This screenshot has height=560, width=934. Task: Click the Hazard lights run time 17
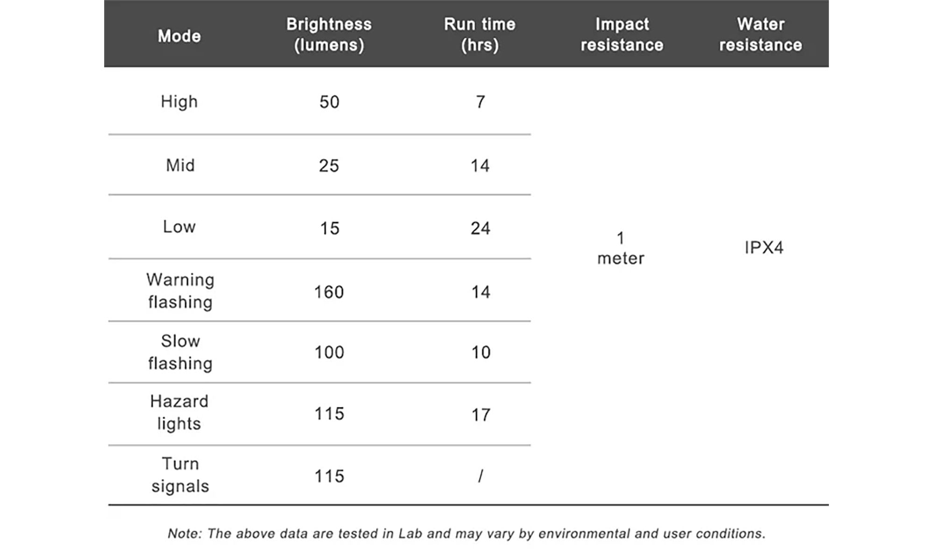point(481,415)
